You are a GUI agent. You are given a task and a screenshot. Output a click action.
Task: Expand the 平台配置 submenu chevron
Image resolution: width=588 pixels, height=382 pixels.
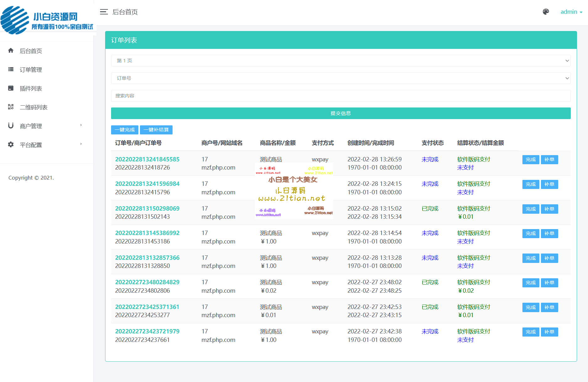click(x=81, y=144)
